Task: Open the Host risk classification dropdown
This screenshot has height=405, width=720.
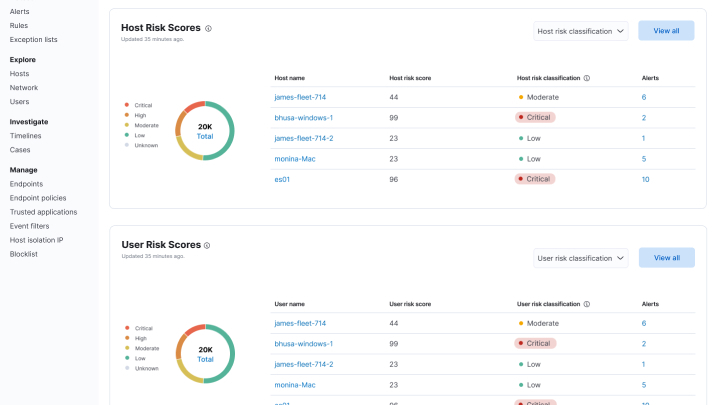Action: 580,31
